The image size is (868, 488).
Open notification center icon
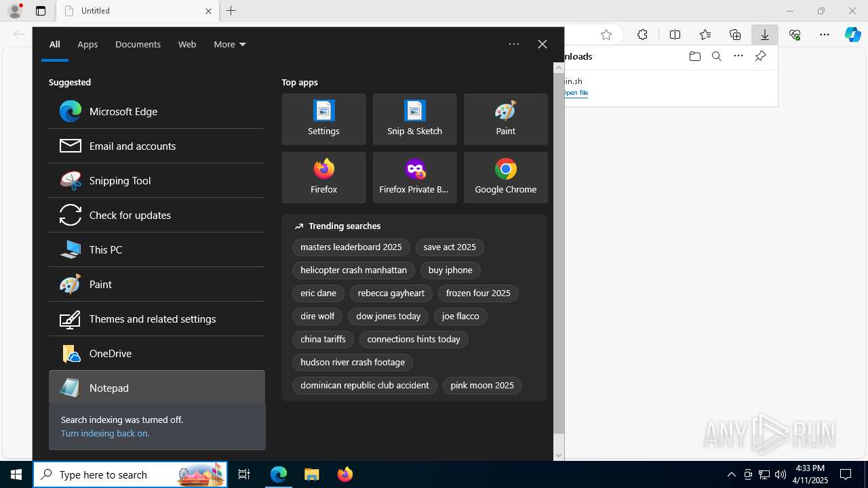846,474
